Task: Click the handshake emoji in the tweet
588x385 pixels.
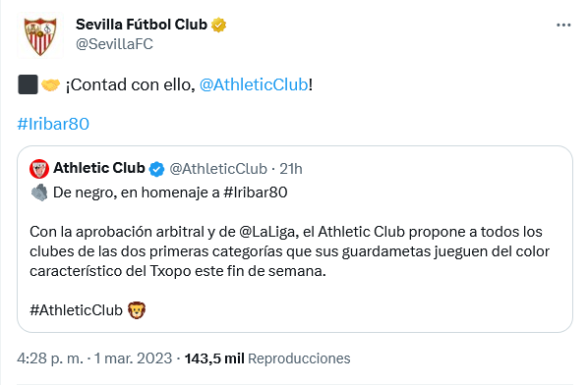Action: coord(50,85)
